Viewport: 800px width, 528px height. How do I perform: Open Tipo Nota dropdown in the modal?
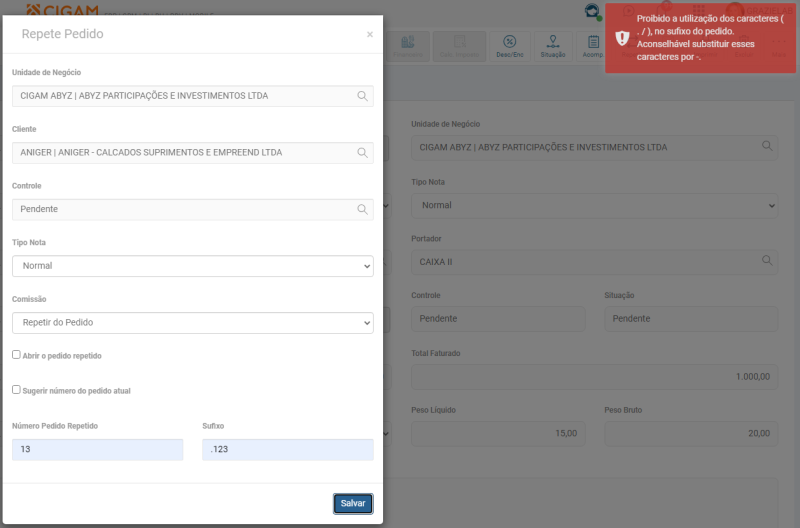point(193,266)
